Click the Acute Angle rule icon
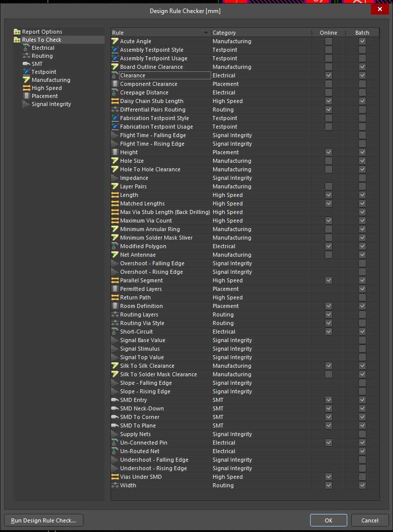The width and height of the screenshot is (393, 532). pos(115,41)
